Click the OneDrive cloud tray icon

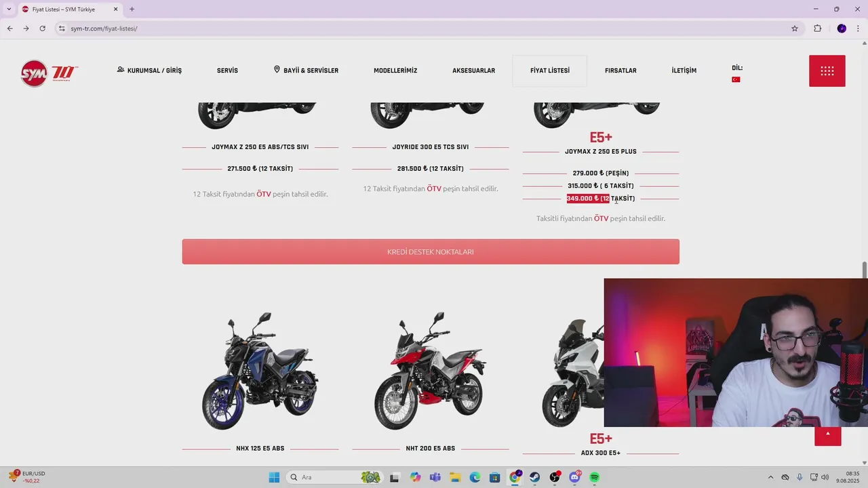785,477
